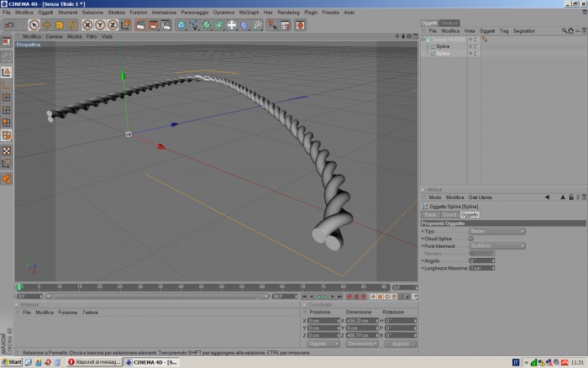This screenshot has height=368, width=588.
Task: Click the Applica button
Action: [x=400, y=344]
